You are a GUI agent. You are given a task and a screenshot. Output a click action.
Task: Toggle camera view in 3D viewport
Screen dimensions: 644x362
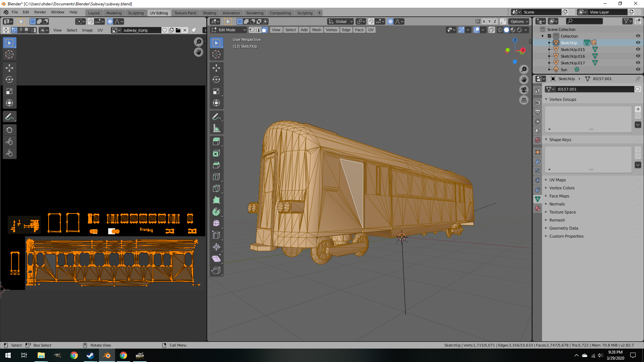pyautogui.click(x=524, y=90)
